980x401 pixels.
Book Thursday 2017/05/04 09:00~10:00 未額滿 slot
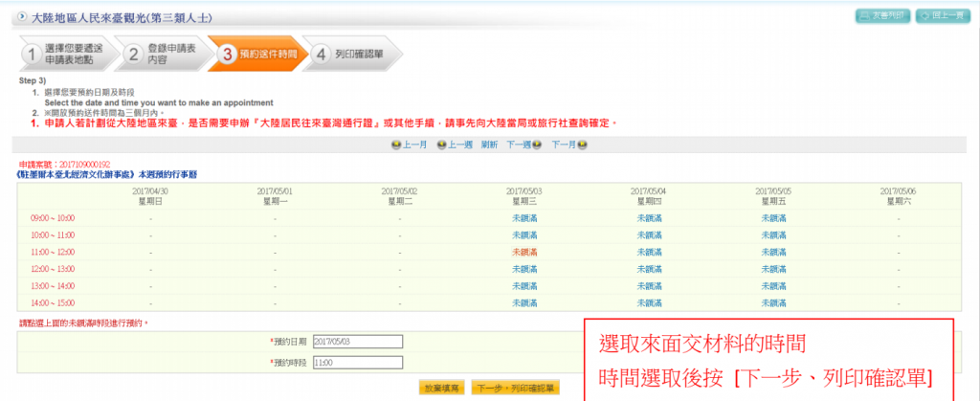[649, 218]
